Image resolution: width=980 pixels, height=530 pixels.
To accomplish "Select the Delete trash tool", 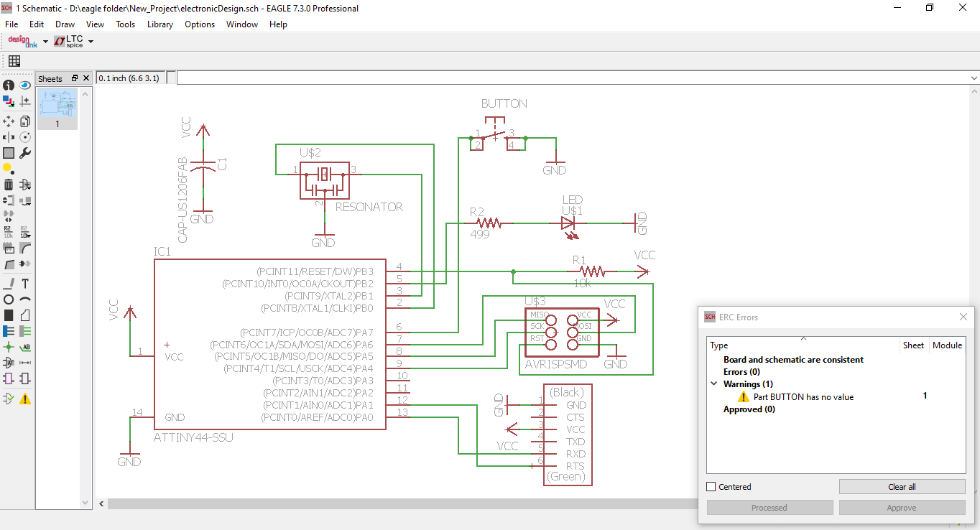I will tap(9, 185).
